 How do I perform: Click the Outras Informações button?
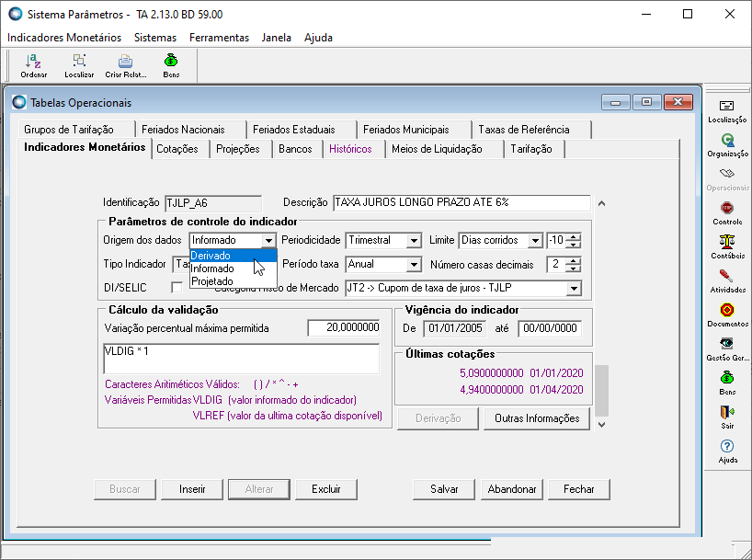click(x=537, y=418)
